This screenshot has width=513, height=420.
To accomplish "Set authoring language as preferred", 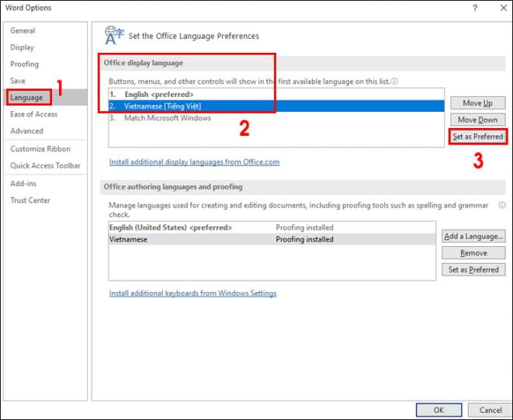I will coord(473,269).
